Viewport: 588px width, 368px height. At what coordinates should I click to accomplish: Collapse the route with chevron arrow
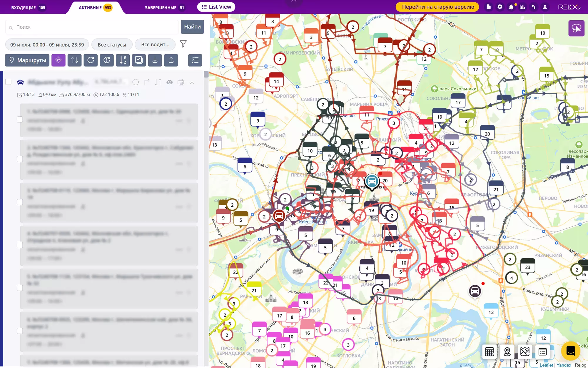[x=192, y=82]
